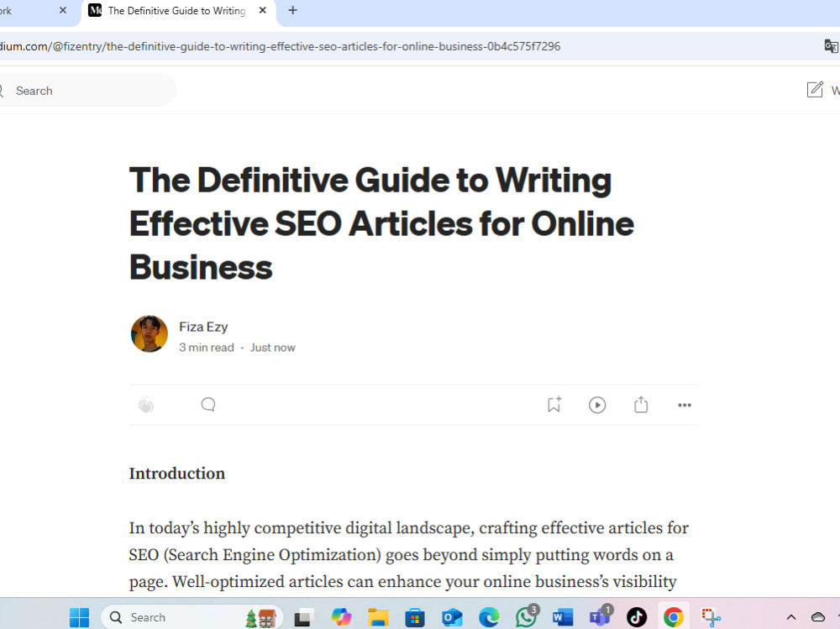This screenshot has height=629, width=840.
Task: Click the 'Just now' timestamp
Action: click(x=273, y=347)
